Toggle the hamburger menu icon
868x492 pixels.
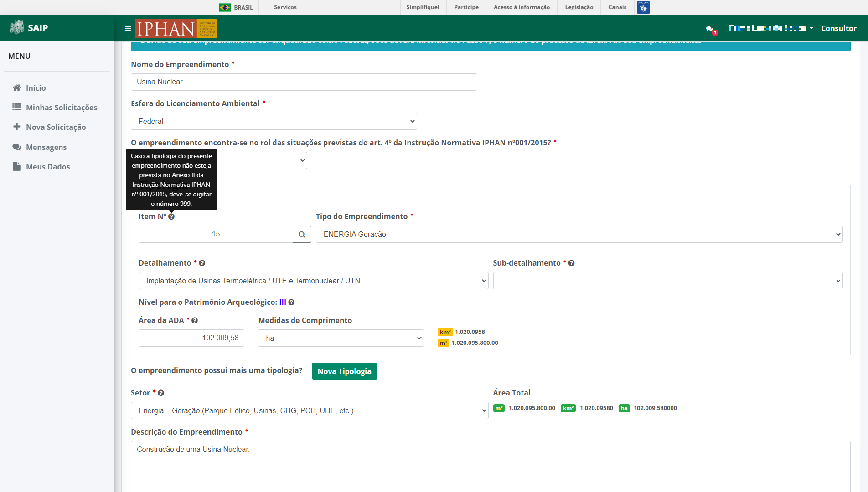[128, 28]
